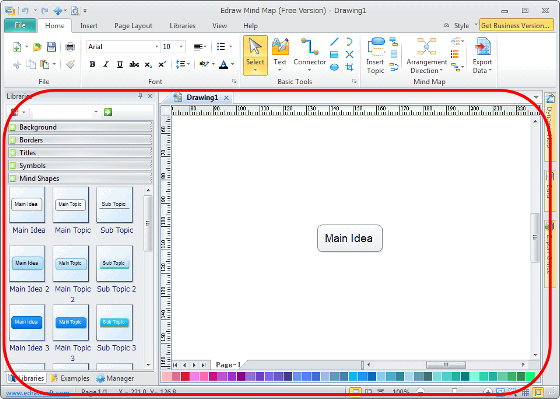Select the Page-1 sheet tab
Screen dimensions: 560x399
pyautogui.click(x=228, y=365)
